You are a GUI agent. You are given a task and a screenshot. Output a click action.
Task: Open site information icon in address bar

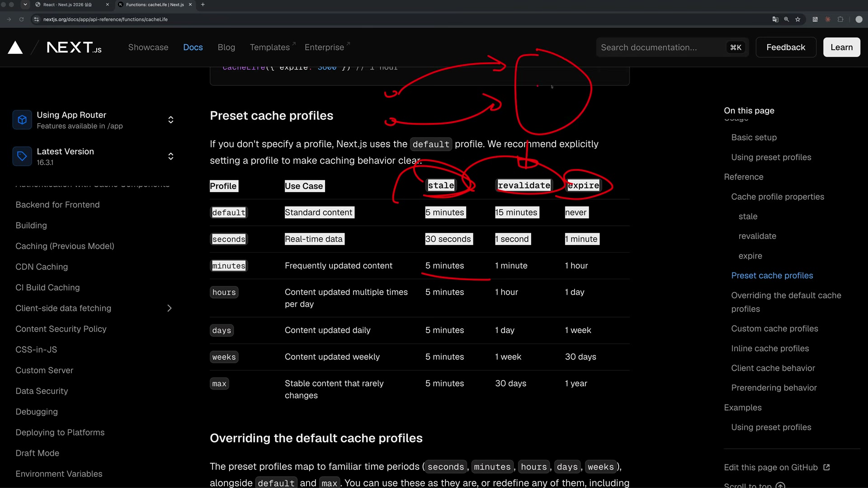coord(37,19)
